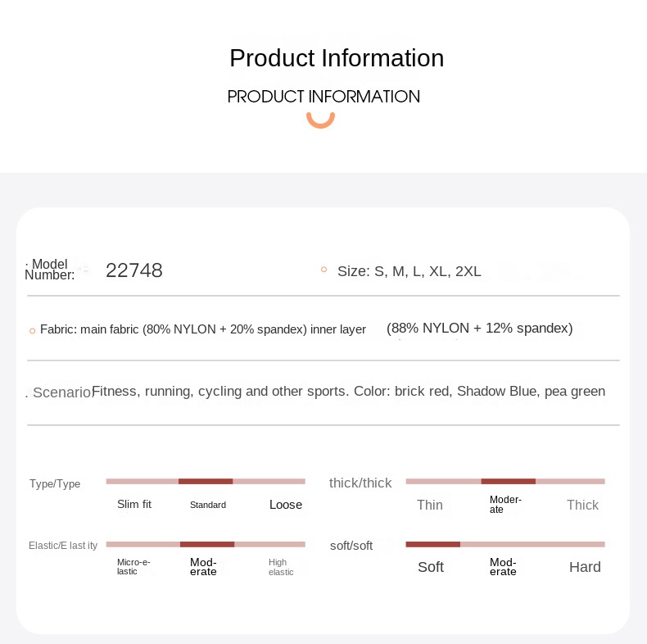The image size is (647, 644).
Task: Select model number 22748
Action: [134, 270]
